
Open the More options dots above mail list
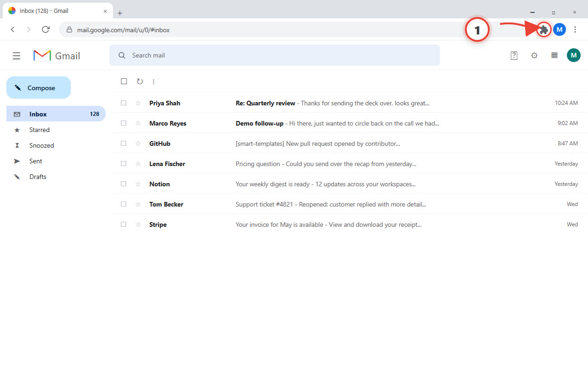coord(153,82)
